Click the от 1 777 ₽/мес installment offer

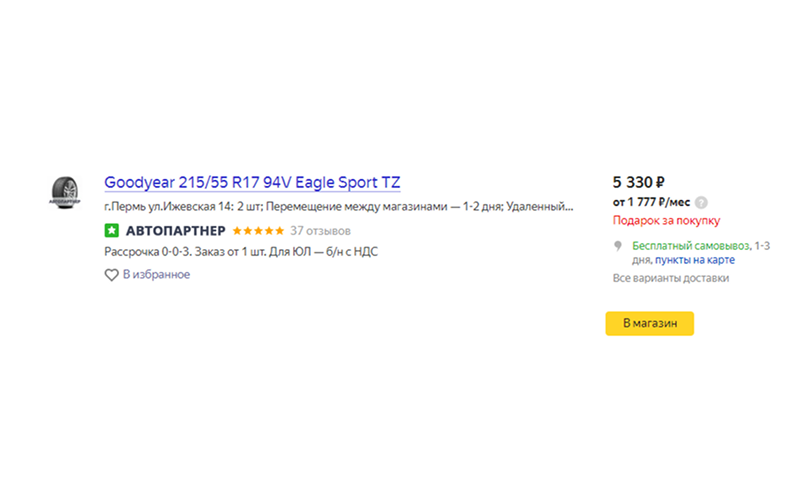[651, 202]
